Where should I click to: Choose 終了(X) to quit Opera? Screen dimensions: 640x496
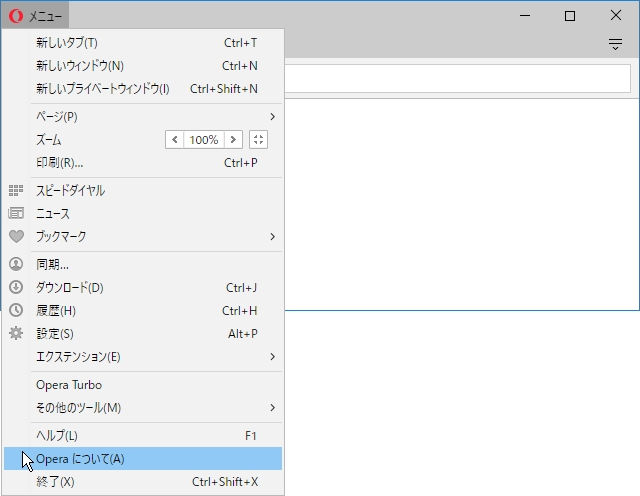[143, 482]
